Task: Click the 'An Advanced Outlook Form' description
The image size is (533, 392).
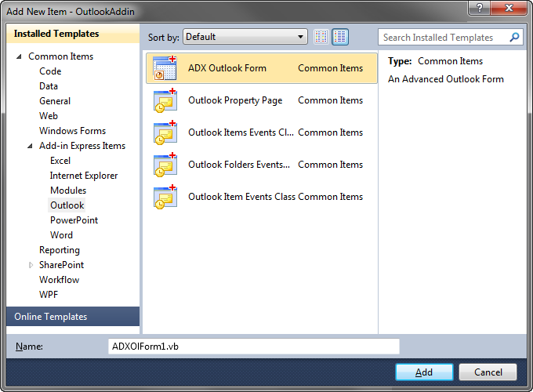Action: (446, 79)
